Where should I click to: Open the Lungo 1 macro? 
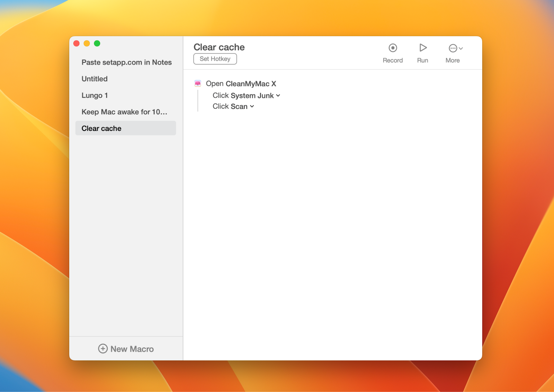[x=126, y=95]
